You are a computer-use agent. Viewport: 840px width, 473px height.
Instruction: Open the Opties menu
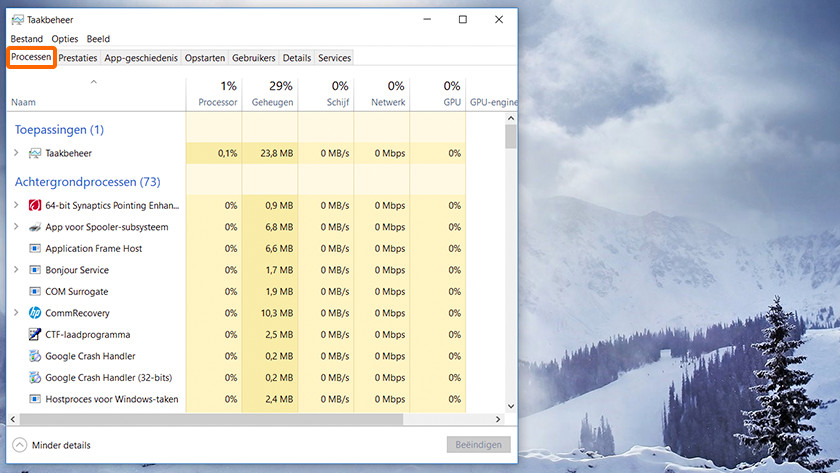point(64,39)
